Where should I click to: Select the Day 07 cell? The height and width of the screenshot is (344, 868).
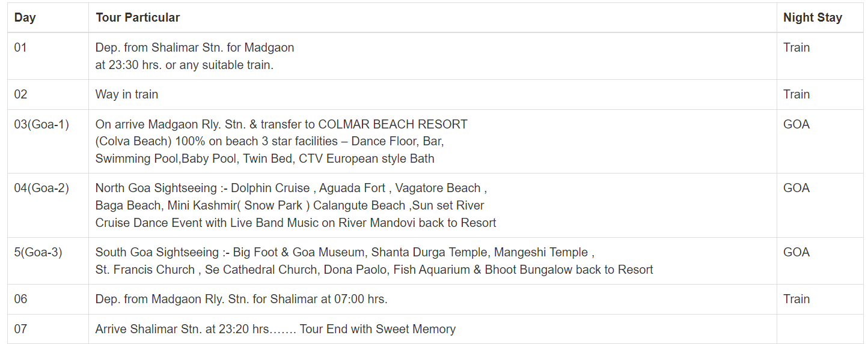(x=48, y=329)
